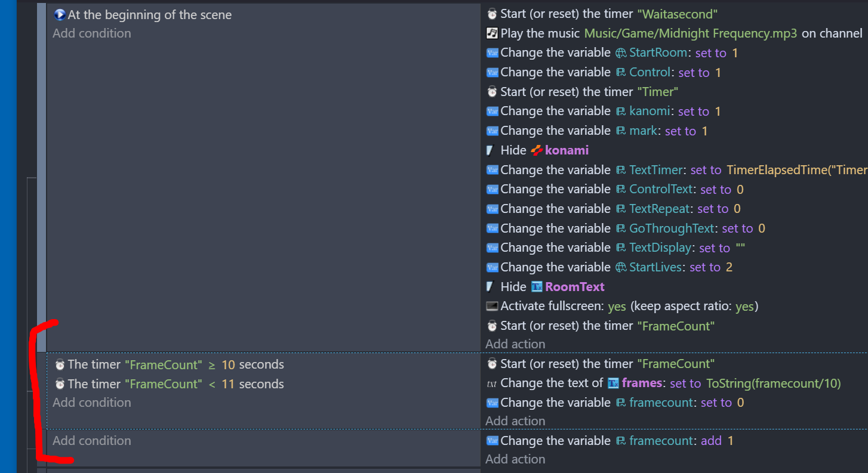
Task: Click the fullscreen icon beside "Activate fullscreen"
Action: click(492, 307)
